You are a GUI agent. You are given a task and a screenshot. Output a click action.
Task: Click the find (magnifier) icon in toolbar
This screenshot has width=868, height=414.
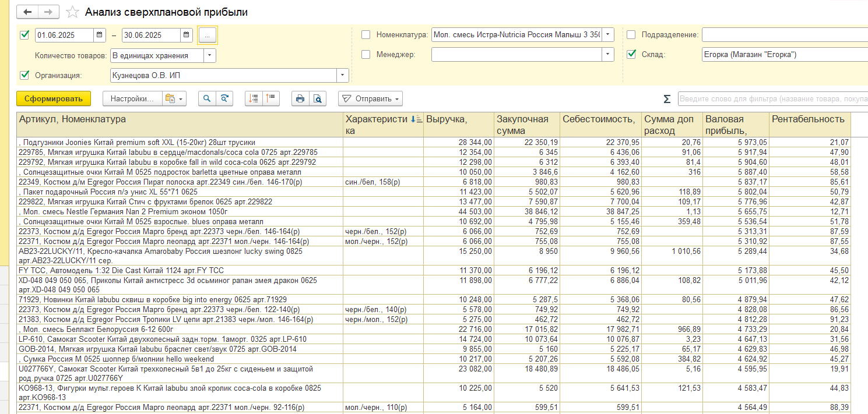pyautogui.click(x=206, y=99)
